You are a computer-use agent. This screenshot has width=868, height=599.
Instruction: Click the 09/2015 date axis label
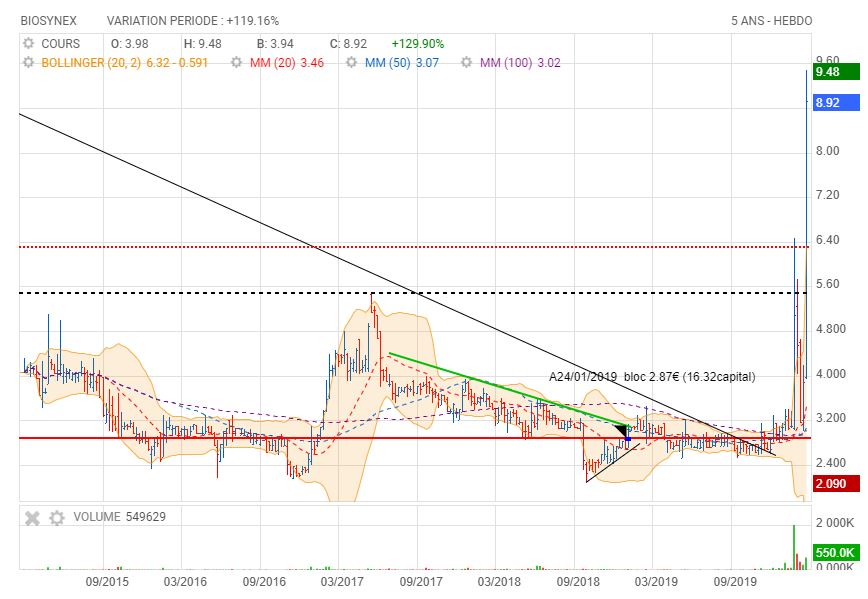pos(106,582)
